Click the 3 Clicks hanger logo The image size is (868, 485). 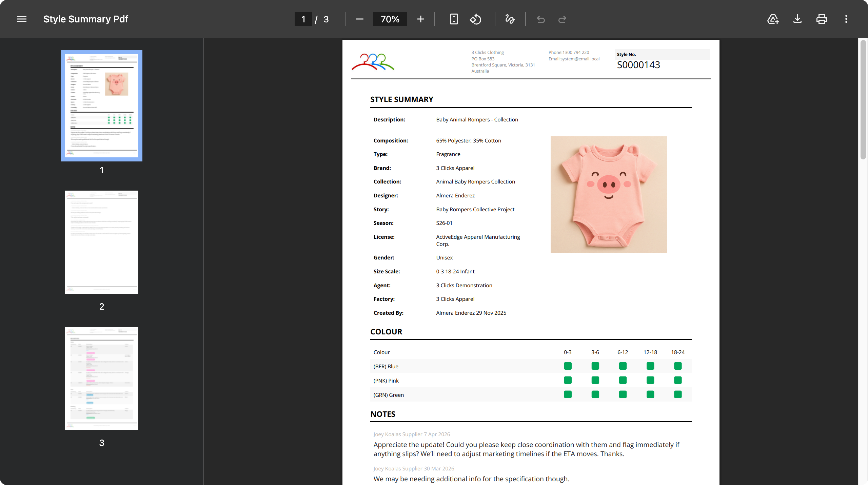coord(373,62)
